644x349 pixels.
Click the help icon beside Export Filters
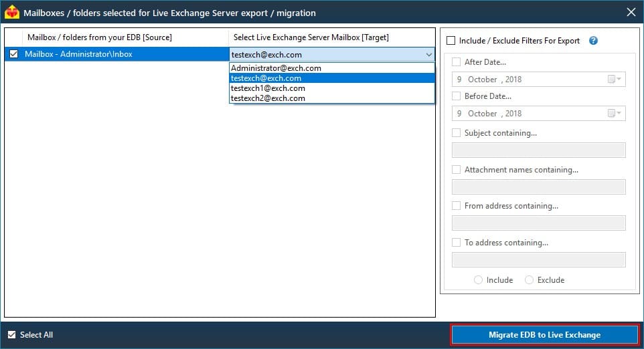[593, 41]
